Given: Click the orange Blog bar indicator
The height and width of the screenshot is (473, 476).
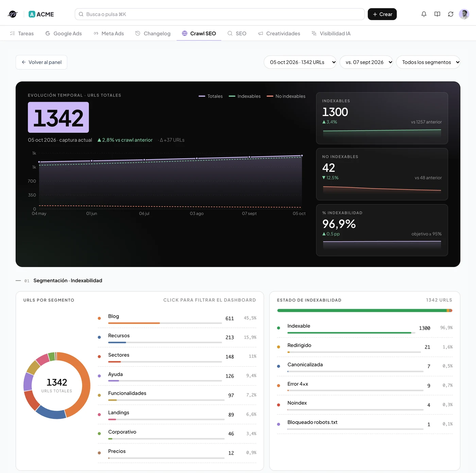Looking at the screenshot, I should 134,323.
